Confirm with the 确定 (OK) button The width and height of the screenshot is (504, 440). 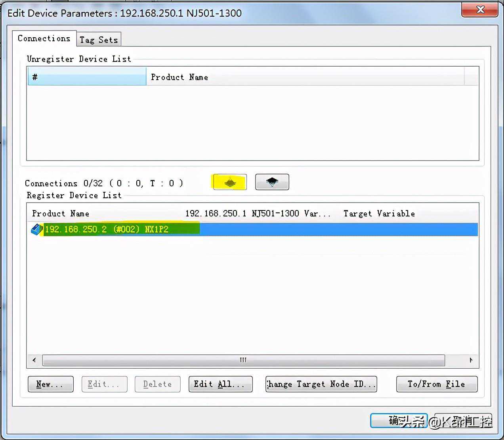click(398, 421)
